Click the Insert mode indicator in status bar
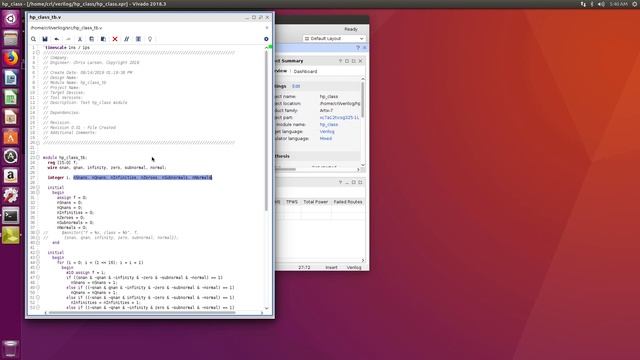 331,267
